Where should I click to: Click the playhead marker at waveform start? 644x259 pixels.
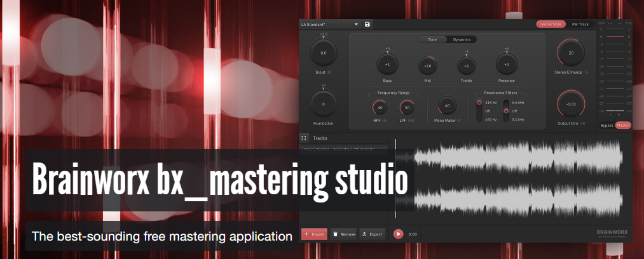[x=395, y=179]
